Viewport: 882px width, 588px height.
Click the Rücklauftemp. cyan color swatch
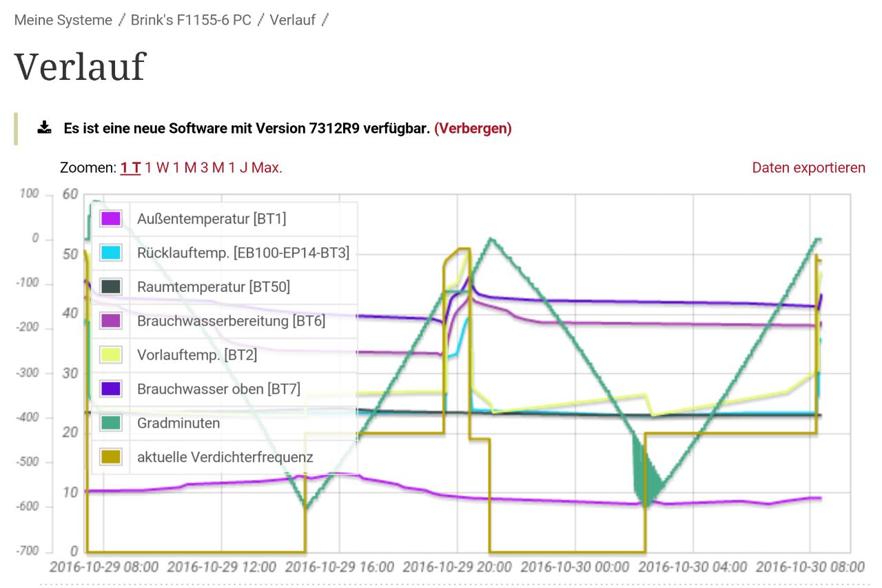[111, 253]
